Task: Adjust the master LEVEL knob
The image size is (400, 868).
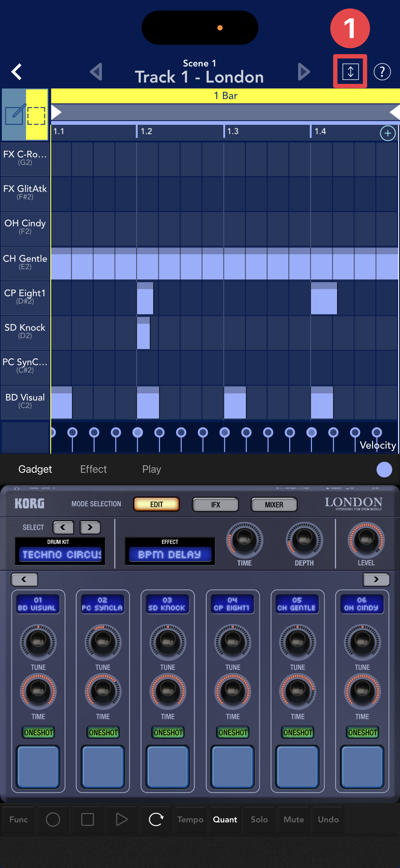Action: (x=366, y=540)
